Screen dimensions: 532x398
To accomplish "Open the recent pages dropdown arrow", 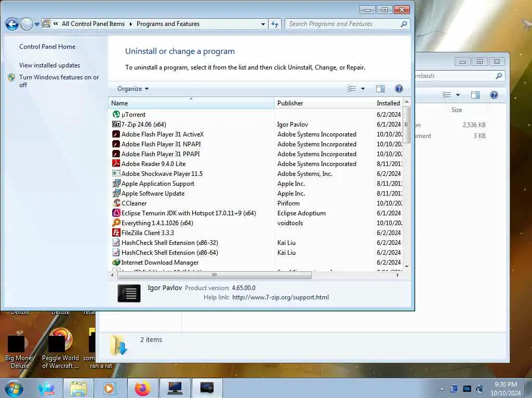I will pos(37,24).
